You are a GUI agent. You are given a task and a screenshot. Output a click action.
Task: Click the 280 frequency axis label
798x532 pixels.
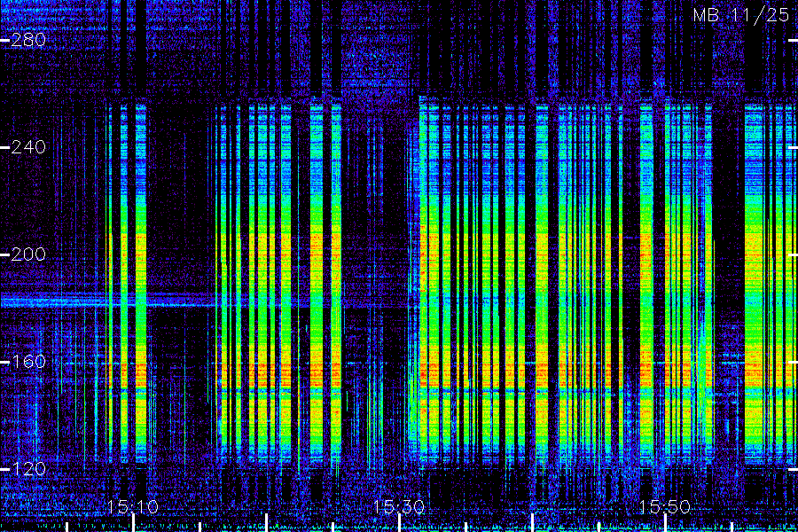28,40
